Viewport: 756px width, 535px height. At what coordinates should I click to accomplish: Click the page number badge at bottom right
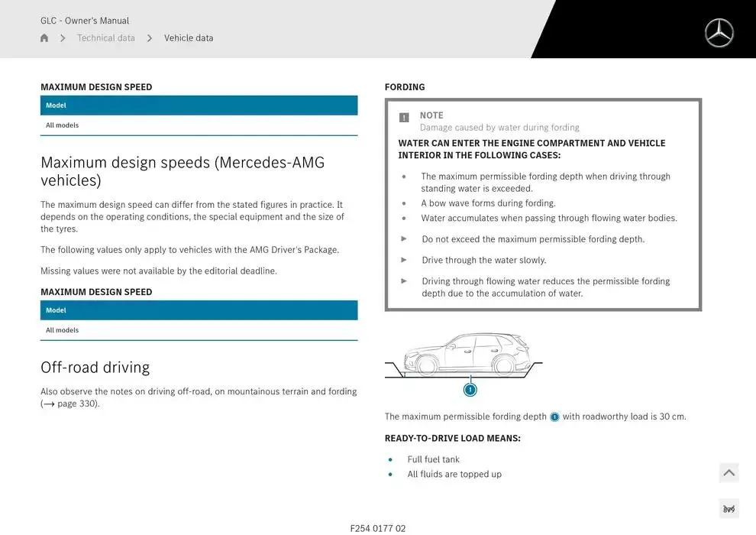point(729,509)
